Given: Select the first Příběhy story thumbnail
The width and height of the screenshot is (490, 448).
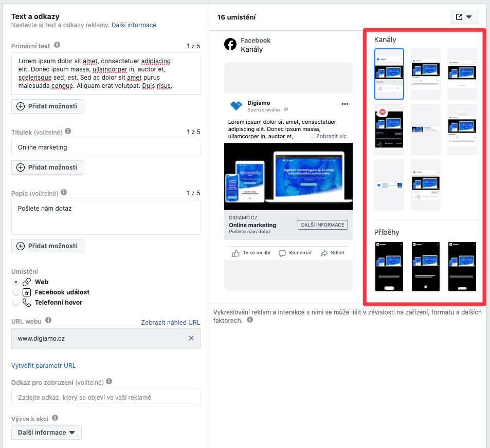Looking at the screenshot, I should pyautogui.click(x=389, y=267).
